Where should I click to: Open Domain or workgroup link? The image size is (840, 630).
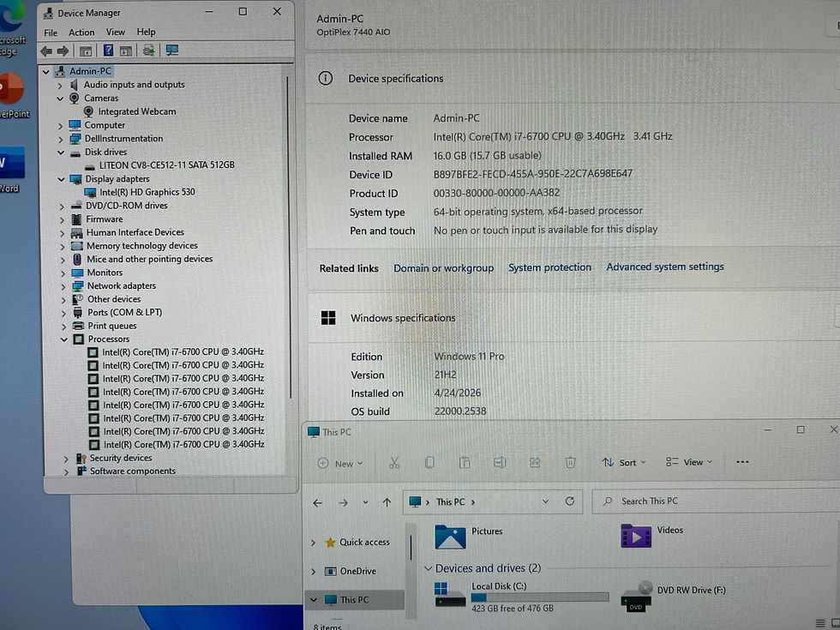444,267
